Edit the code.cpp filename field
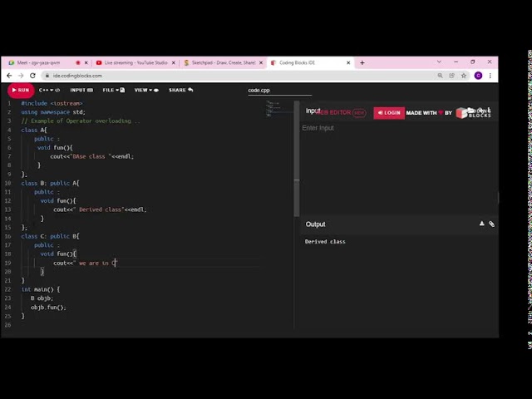 (x=279, y=91)
